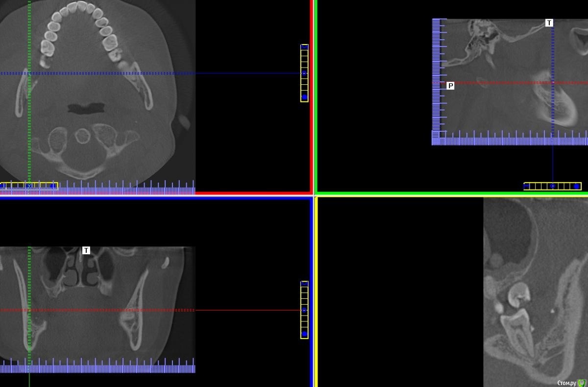Click the top handle of the coronal view's vertical slider

pyautogui.click(x=304, y=284)
